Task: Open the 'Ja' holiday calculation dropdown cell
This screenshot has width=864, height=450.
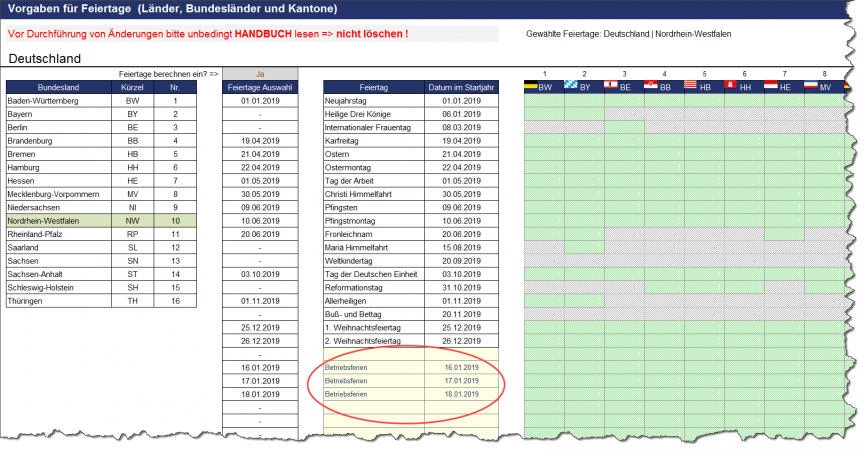Action: pyautogui.click(x=260, y=74)
